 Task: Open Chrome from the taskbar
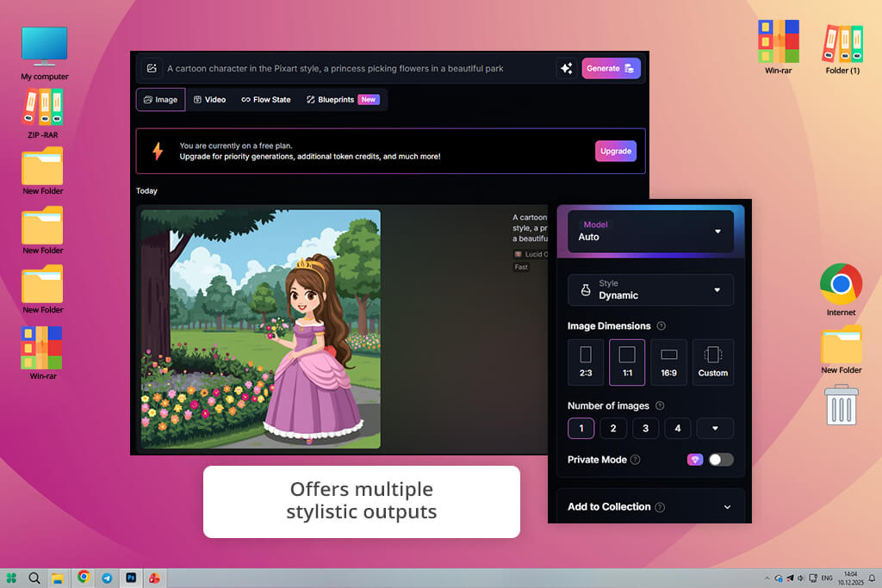(x=84, y=577)
